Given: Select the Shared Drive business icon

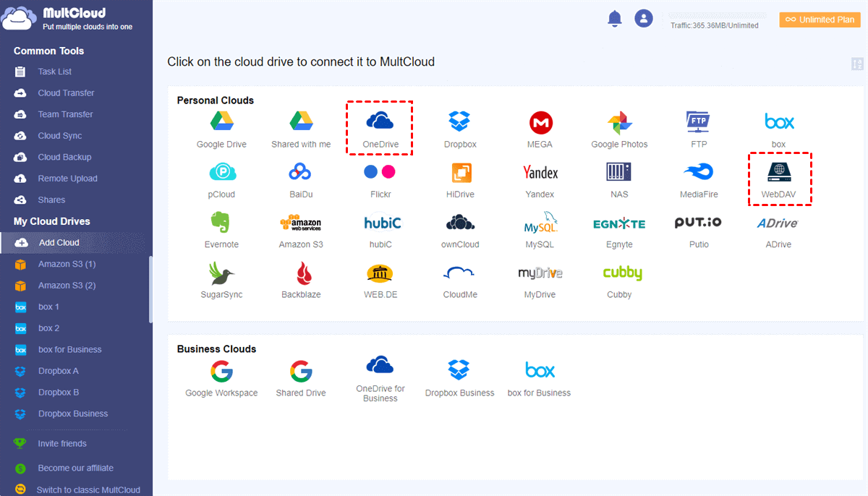Looking at the screenshot, I should click(x=301, y=372).
